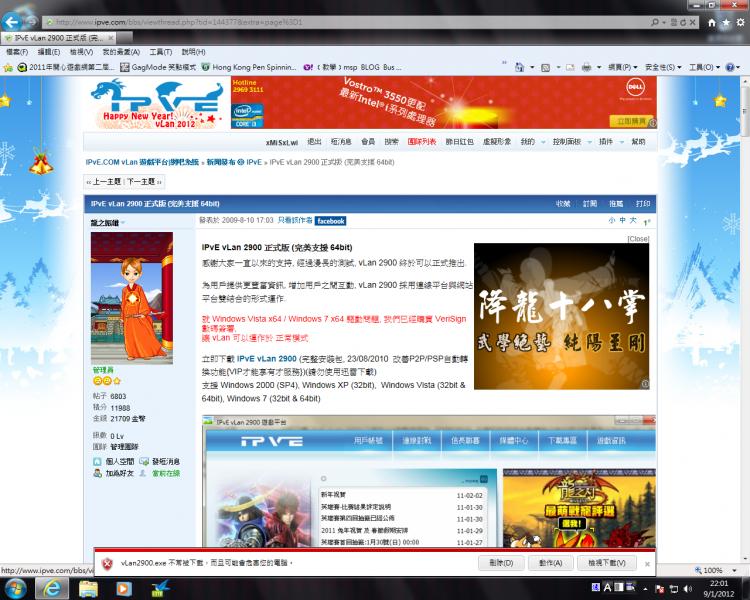Click the browser Back arrow button
The width and height of the screenshot is (750, 600).
(x=11, y=22)
